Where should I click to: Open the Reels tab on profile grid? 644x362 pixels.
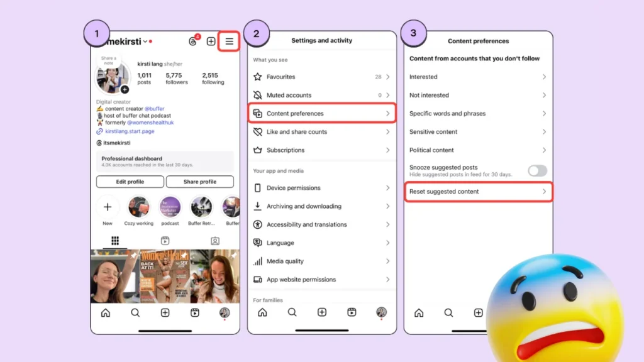[165, 241]
